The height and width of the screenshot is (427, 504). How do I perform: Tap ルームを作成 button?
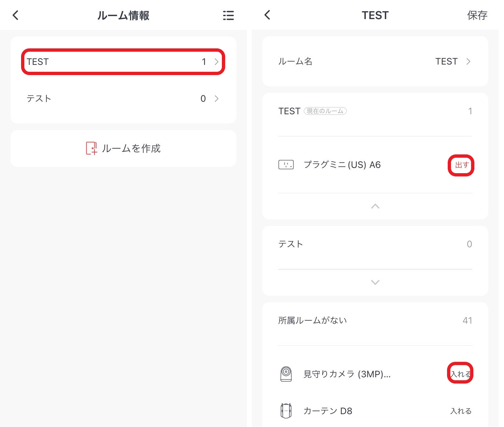[123, 148]
